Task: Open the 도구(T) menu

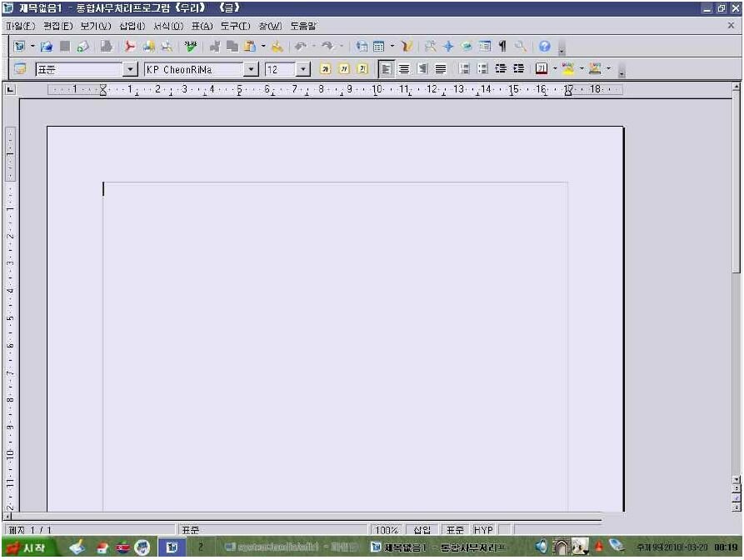Action: point(235,26)
